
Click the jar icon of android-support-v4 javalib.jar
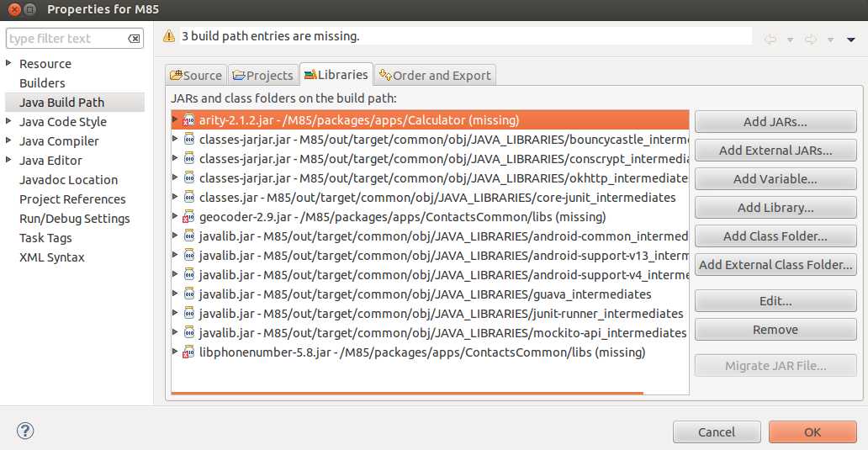tap(188, 274)
